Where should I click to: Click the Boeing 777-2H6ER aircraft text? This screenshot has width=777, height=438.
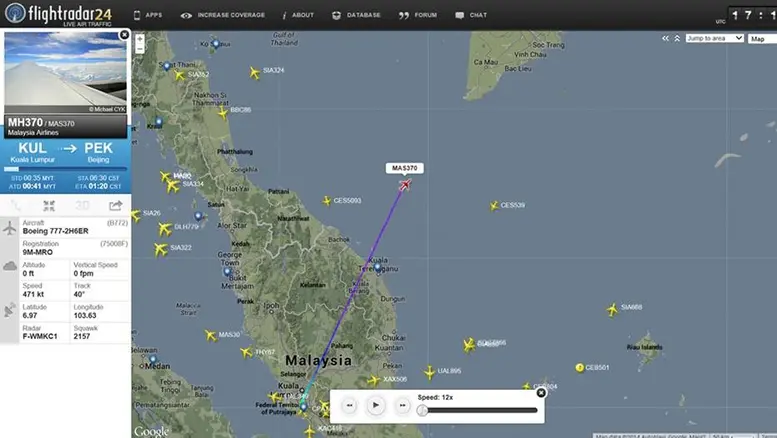point(56,231)
